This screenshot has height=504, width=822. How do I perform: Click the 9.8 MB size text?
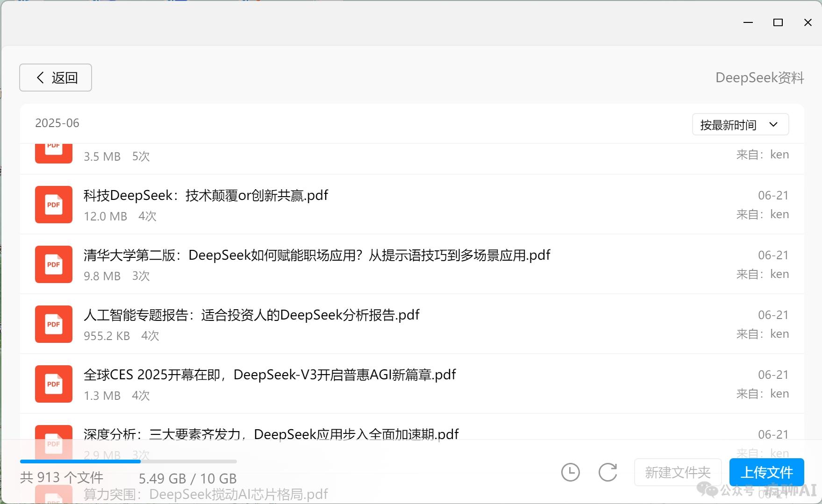coord(102,276)
